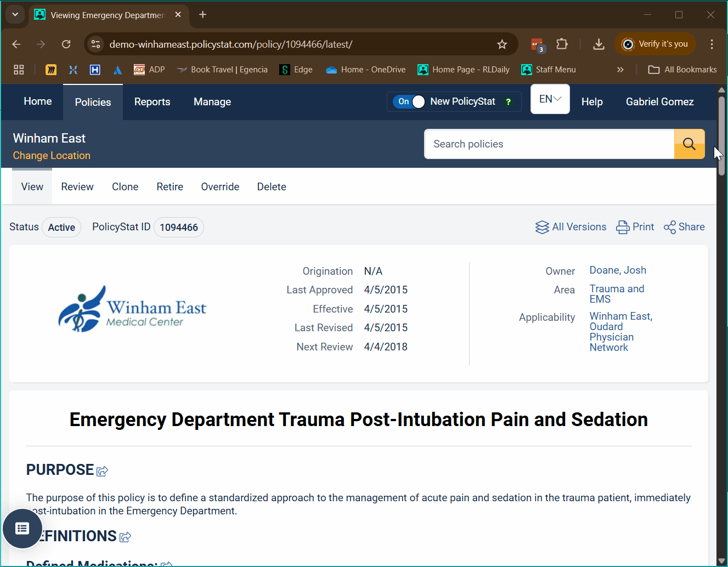728x567 pixels.
Task: Print the policy document
Action: pos(635,227)
